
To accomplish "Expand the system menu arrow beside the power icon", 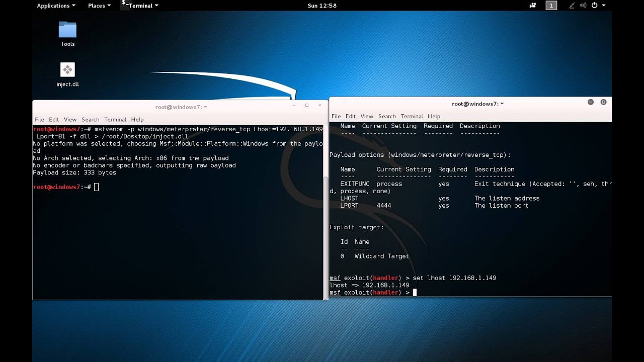I will 604,6.
